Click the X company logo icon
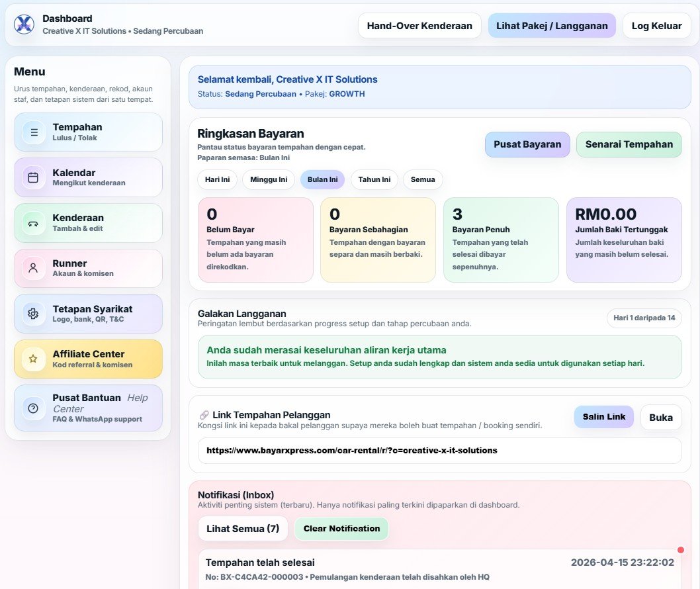This screenshot has height=589, width=700. pyautogui.click(x=23, y=24)
